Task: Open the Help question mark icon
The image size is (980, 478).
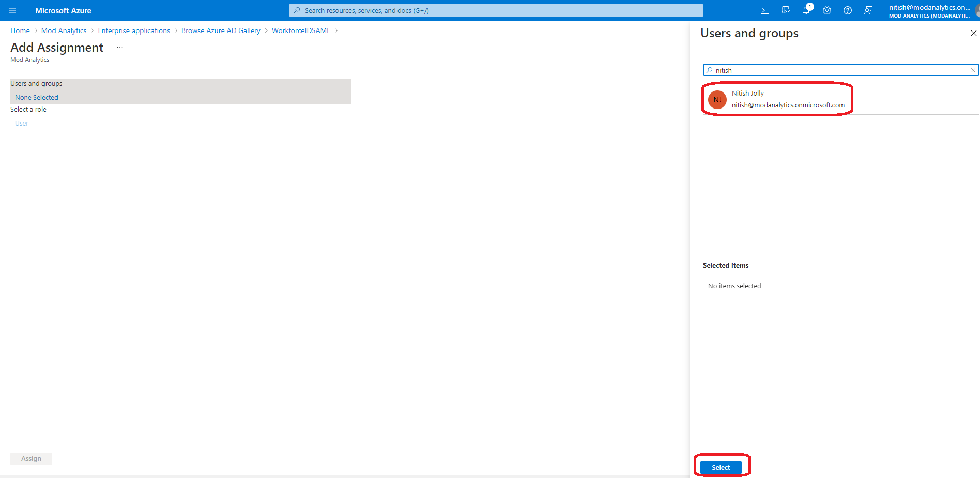Action: coord(848,10)
